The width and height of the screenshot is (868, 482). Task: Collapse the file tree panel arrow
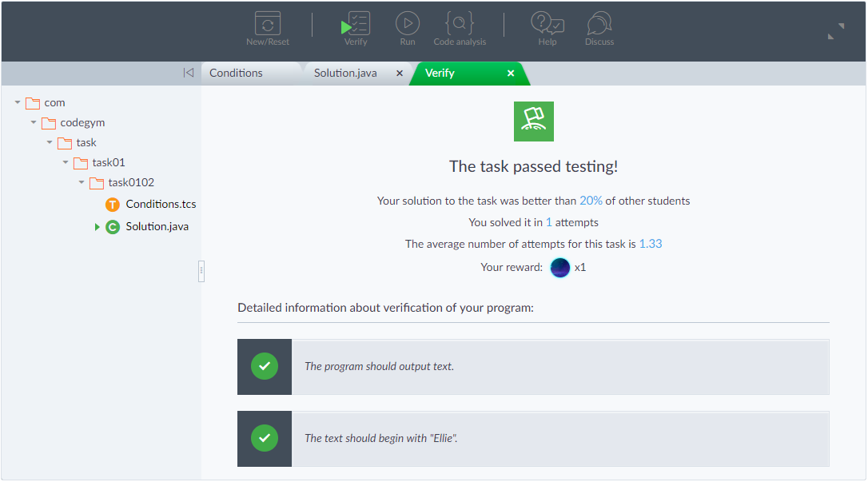pyautogui.click(x=188, y=73)
